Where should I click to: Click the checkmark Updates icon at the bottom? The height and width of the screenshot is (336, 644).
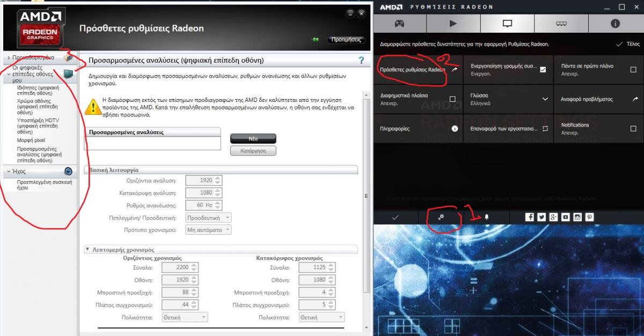(x=396, y=217)
